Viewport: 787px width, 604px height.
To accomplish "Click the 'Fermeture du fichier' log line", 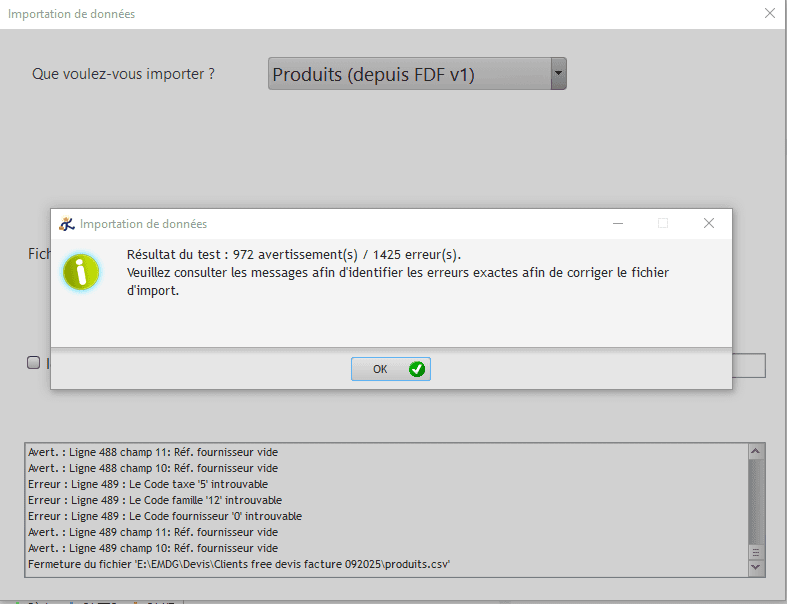I will click(x=238, y=564).
